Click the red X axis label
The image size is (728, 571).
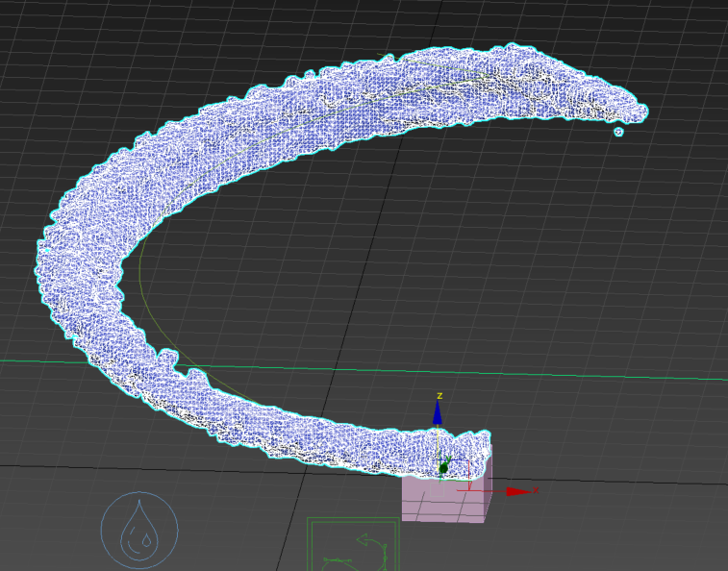[x=535, y=490]
